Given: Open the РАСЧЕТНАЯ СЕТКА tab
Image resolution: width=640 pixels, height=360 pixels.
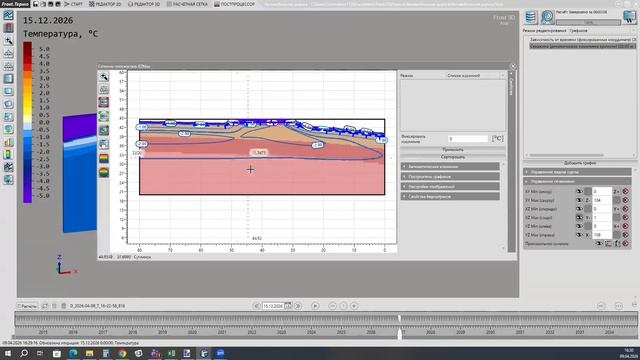Looking at the screenshot, I should [187, 4].
